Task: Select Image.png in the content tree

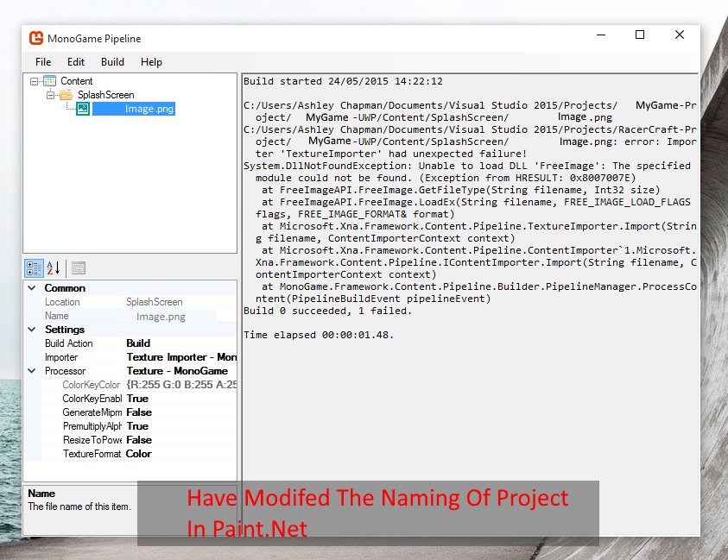Action: [134, 109]
